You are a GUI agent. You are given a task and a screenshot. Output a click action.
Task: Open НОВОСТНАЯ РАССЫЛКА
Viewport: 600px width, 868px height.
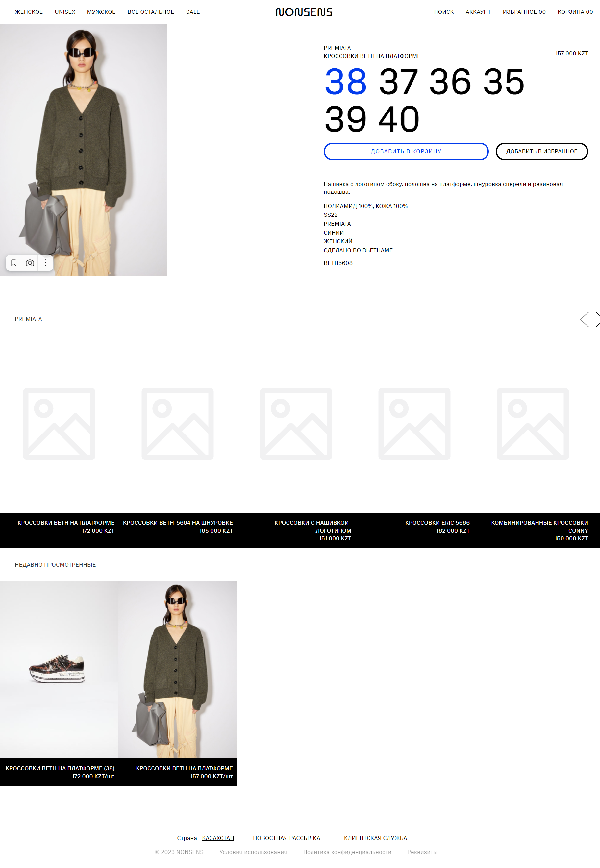click(287, 838)
